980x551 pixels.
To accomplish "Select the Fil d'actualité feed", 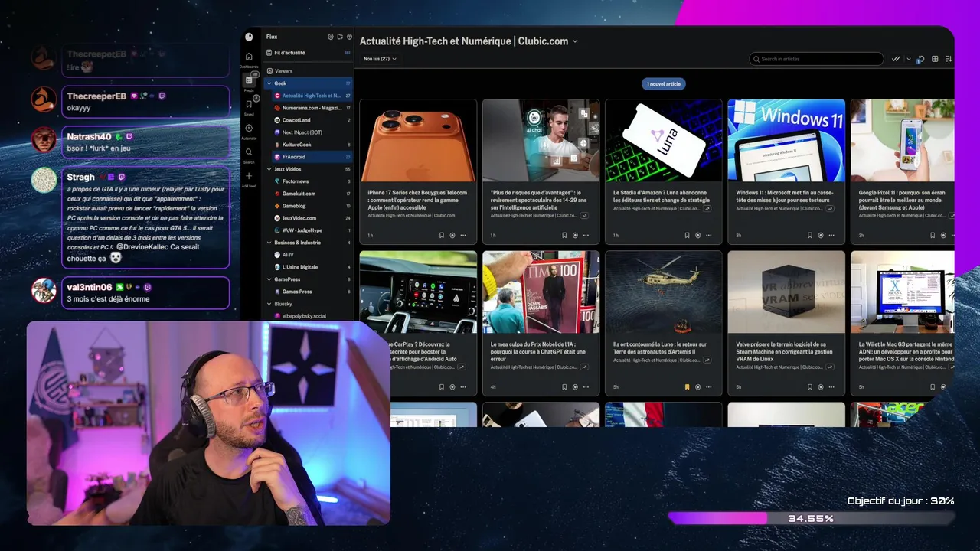I will pos(309,53).
